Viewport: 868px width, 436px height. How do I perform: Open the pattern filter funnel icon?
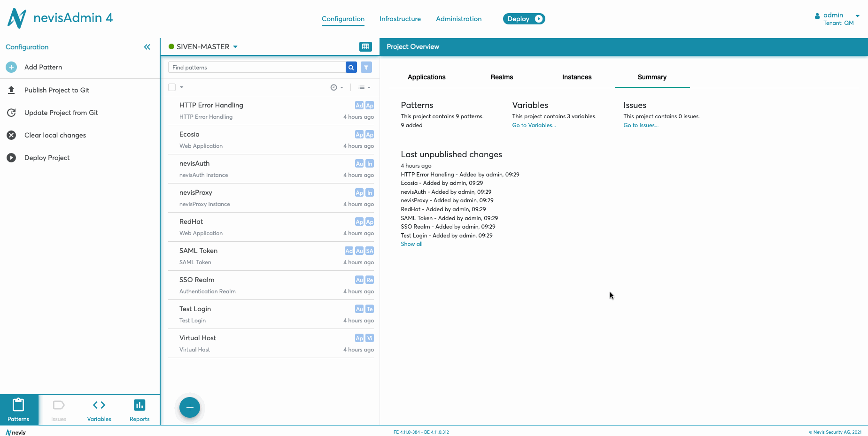366,68
